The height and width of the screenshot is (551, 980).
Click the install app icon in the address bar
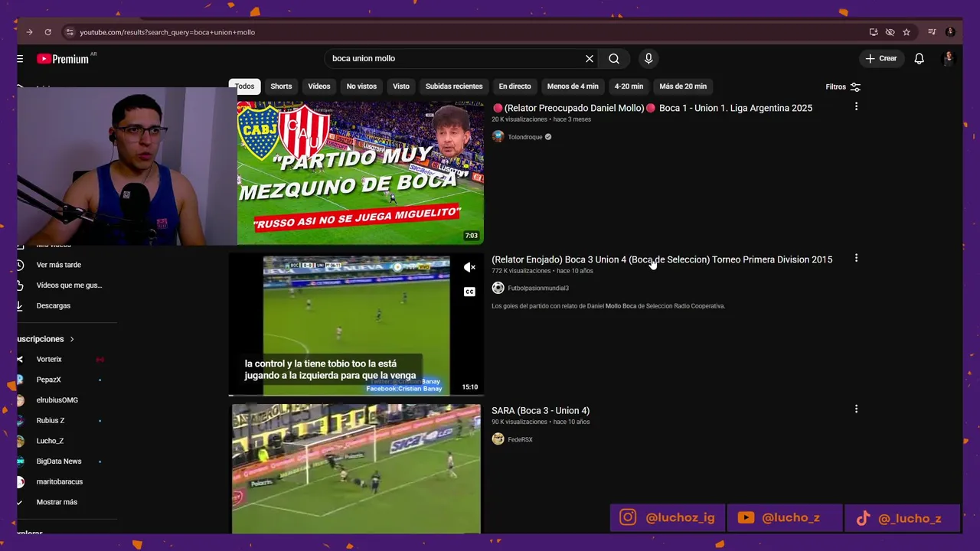pos(874,32)
